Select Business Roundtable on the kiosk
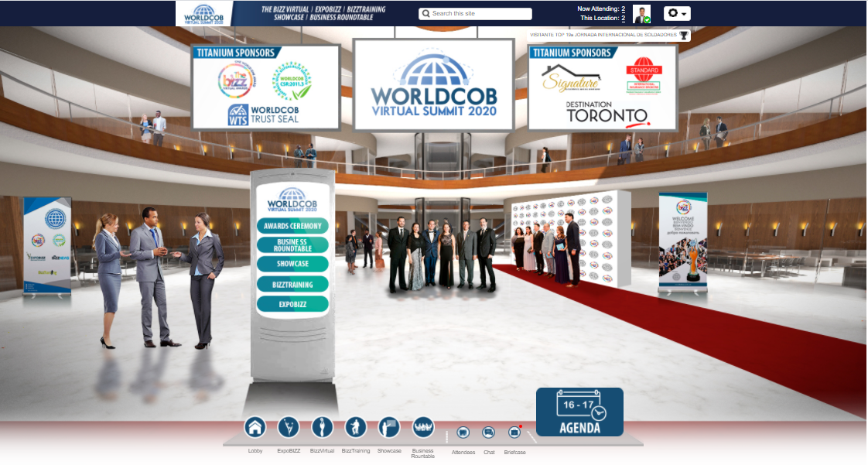The width and height of the screenshot is (868, 465). point(292,245)
